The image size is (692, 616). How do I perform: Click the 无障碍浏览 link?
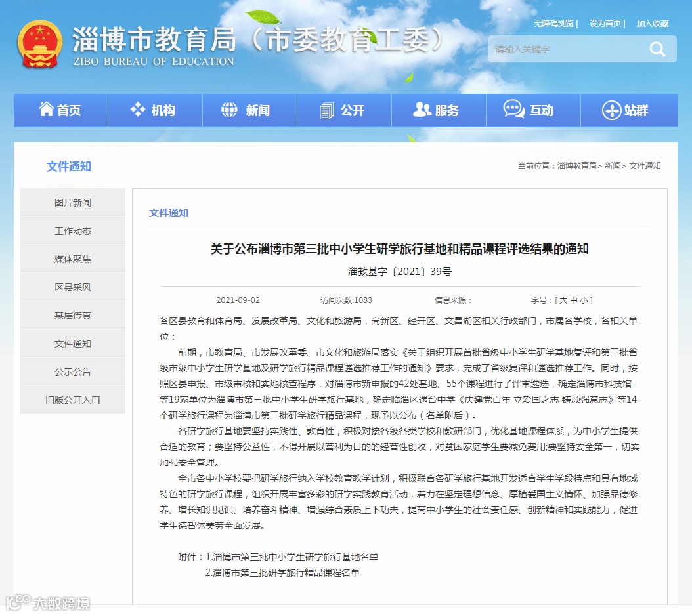pos(553,24)
